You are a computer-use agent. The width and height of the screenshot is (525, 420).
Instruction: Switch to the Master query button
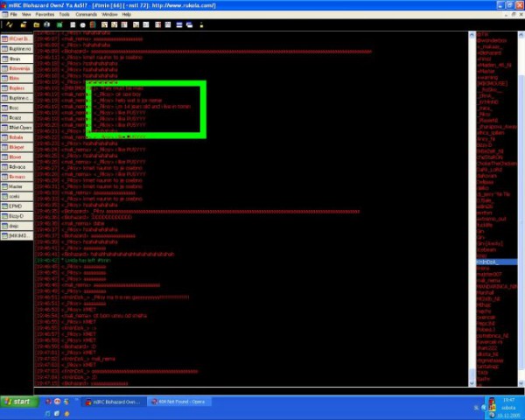click(17, 186)
